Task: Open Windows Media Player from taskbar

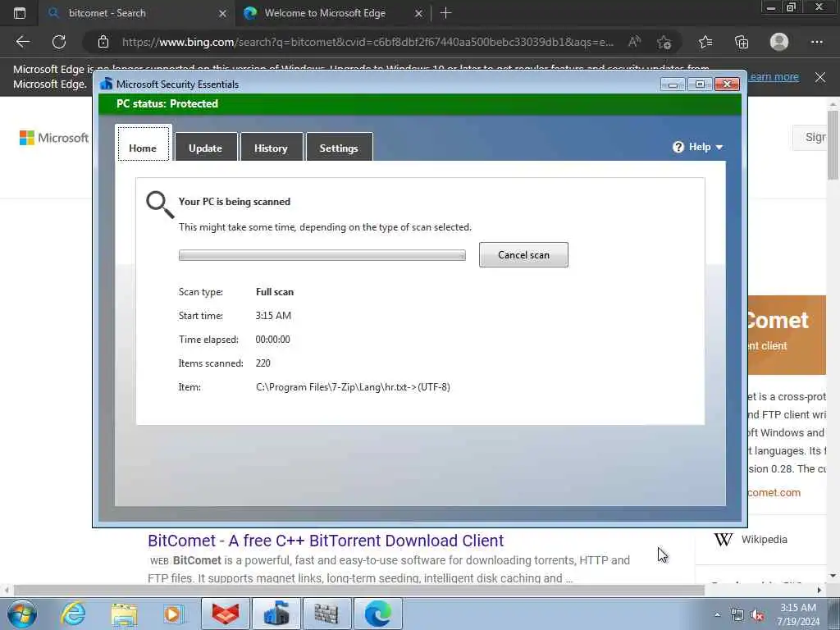Action: click(173, 614)
